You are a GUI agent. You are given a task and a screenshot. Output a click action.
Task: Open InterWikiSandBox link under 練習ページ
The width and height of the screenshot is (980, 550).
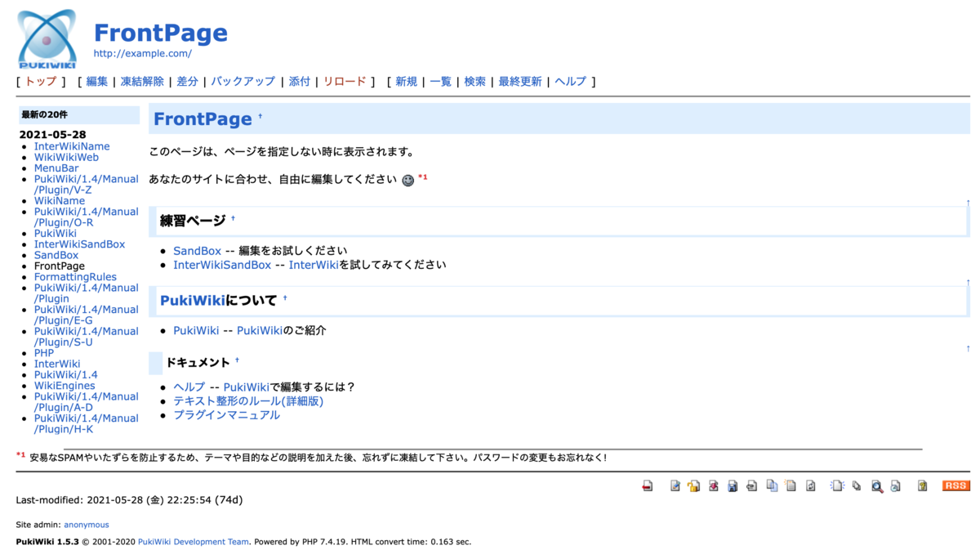click(x=222, y=265)
